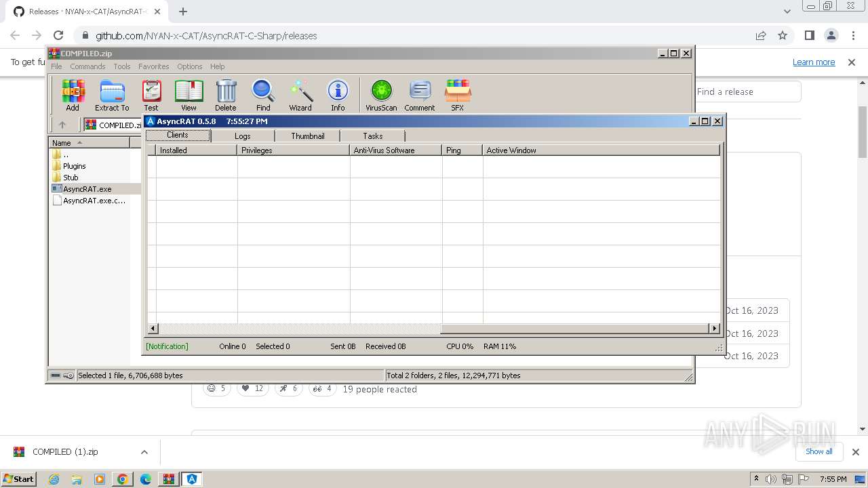Screen dimensions: 868x488
Task: Open WinRAR Commands menu
Action: pyautogui.click(x=87, y=66)
